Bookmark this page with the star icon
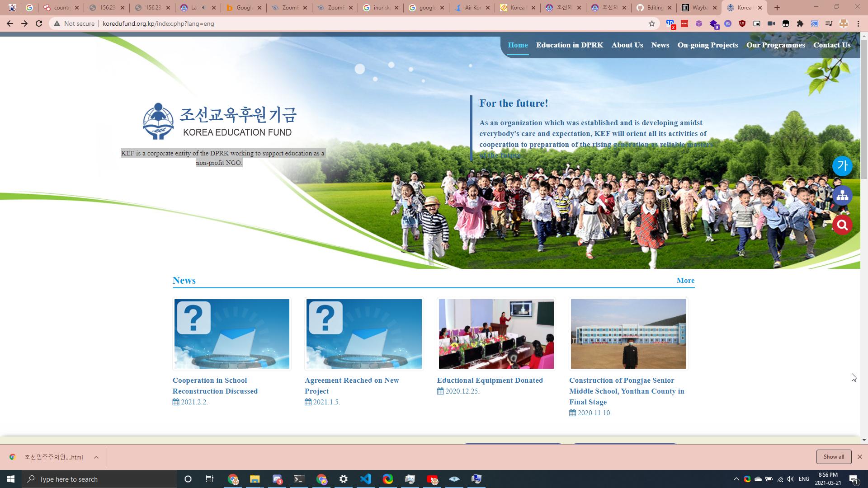The height and width of the screenshot is (488, 868). click(x=651, y=23)
